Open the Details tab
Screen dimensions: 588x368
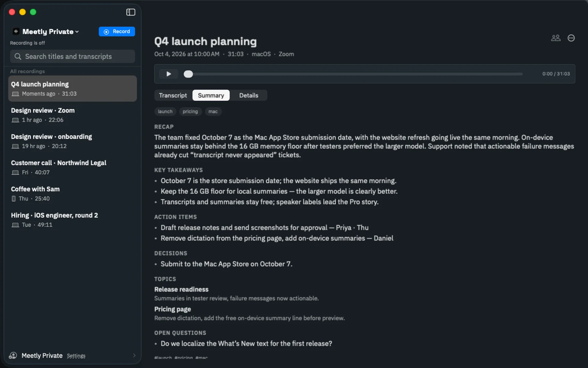(249, 95)
